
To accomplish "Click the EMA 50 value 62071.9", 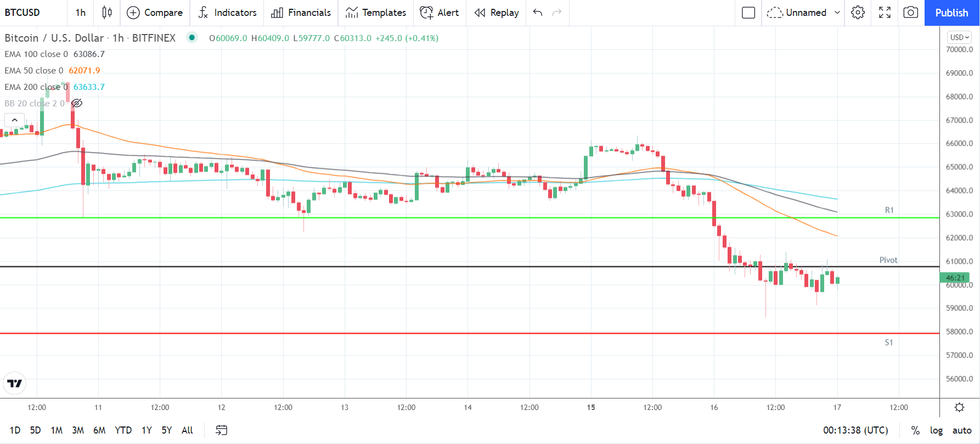I will 85,71.
